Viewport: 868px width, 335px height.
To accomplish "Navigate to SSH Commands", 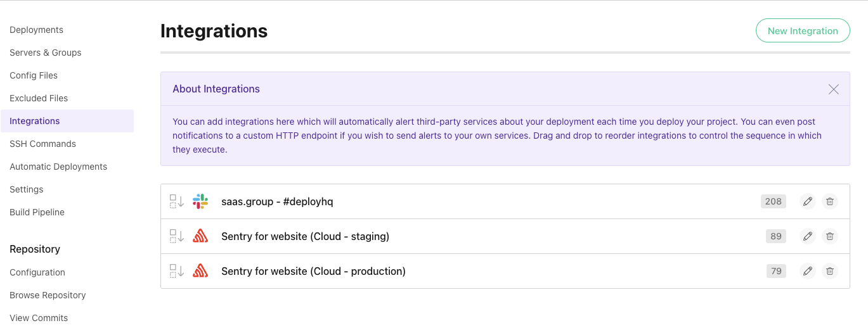I will click(x=42, y=144).
